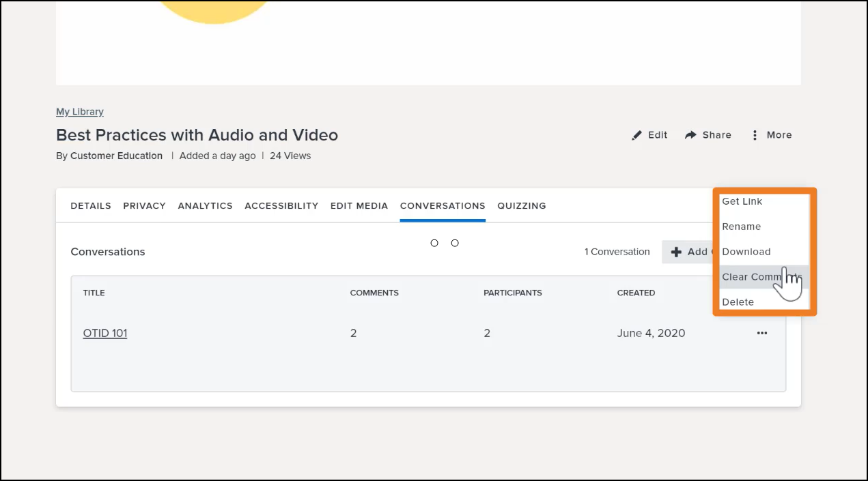The image size is (868, 481).
Task: Click Clear Comments in the menu
Action: (x=764, y=277)
